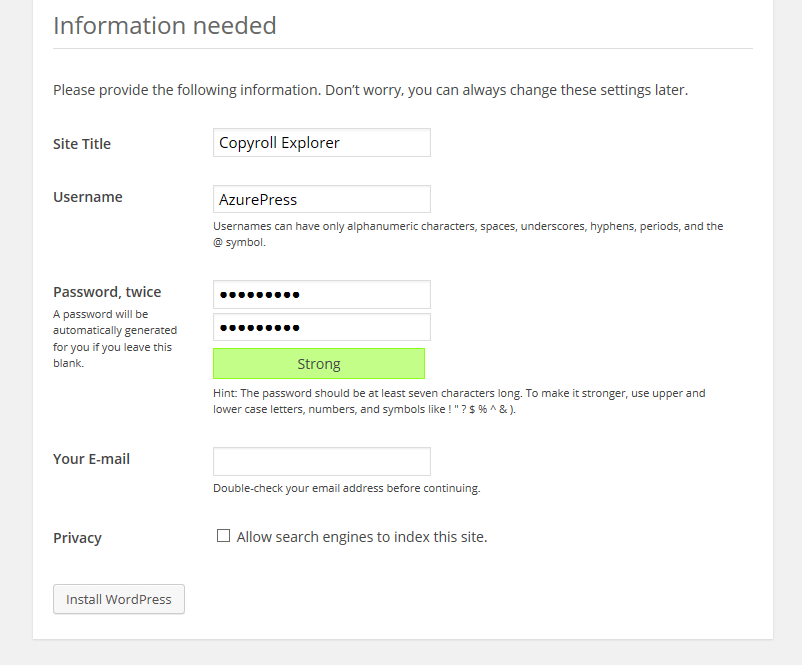Select the second password confirmation field

[322, 327]
